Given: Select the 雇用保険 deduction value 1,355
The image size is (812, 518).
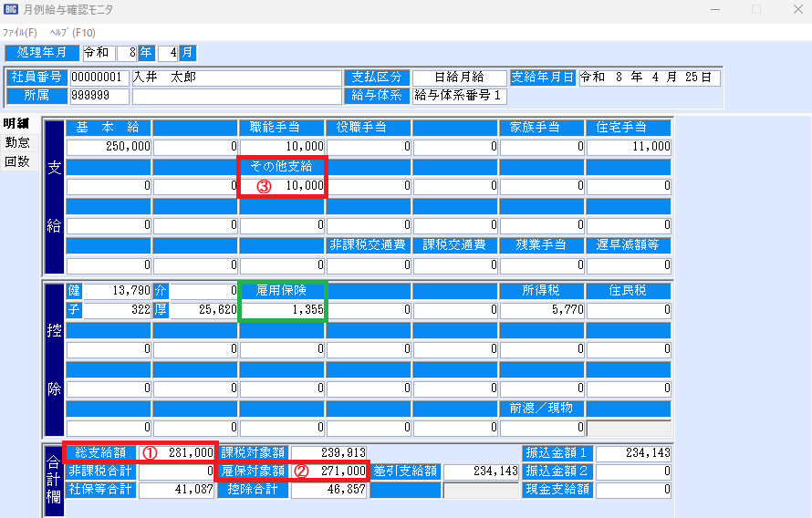Looking at the screenshot, I should tap(283, 310).
